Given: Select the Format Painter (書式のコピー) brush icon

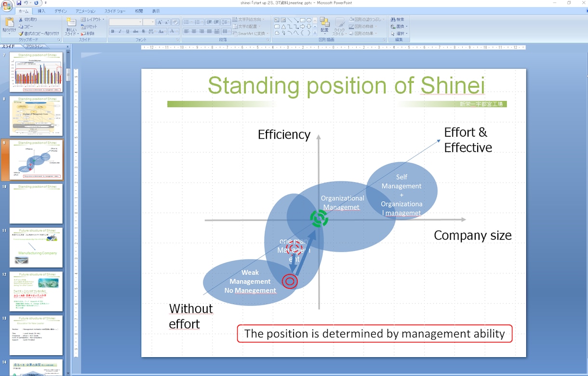Looking at the screenshot, I should click(x=21, y=34).
